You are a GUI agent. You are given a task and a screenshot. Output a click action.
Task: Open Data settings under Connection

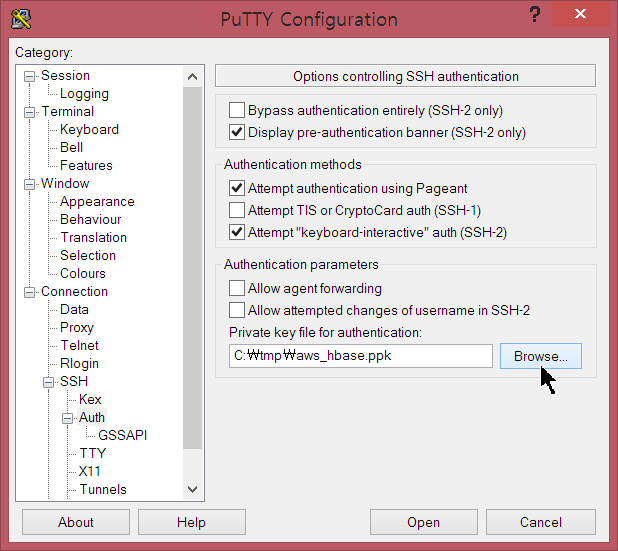pyautogui.click(x=74, y=309)
